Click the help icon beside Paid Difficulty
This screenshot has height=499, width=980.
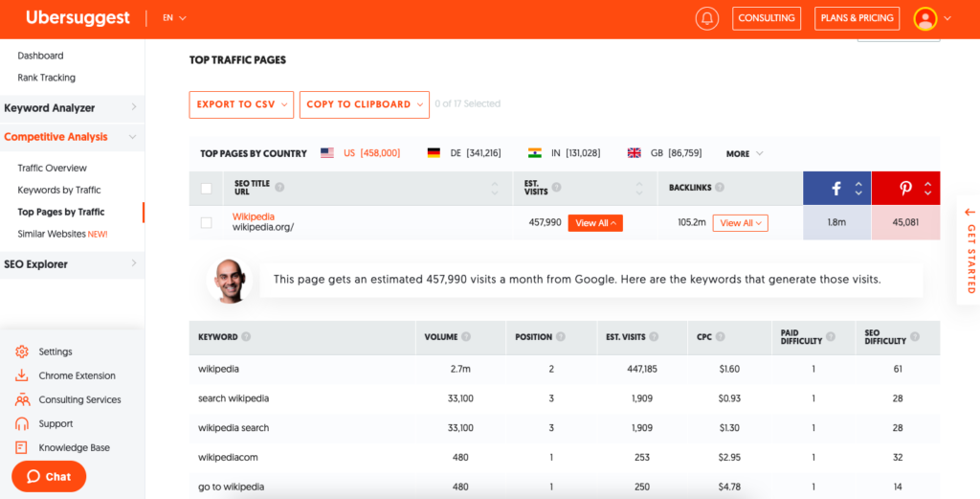point(830,336)
